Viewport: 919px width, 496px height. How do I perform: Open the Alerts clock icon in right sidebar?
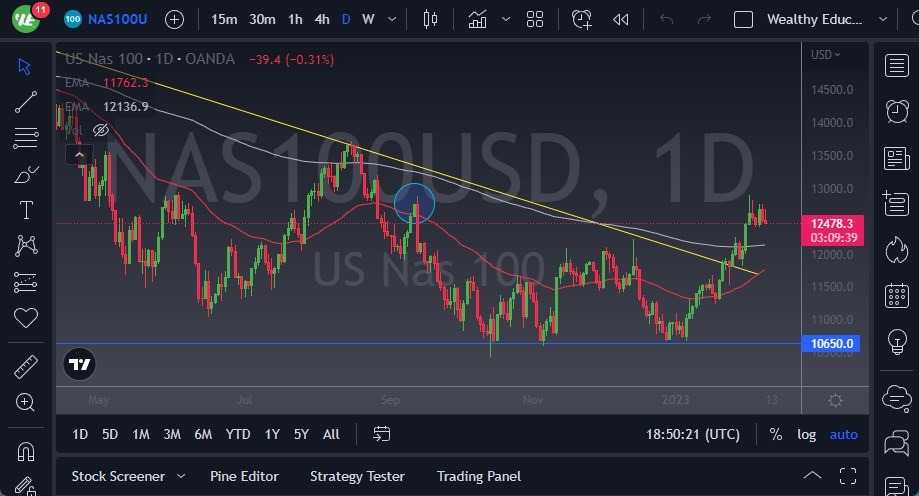[x=897, y=112]
